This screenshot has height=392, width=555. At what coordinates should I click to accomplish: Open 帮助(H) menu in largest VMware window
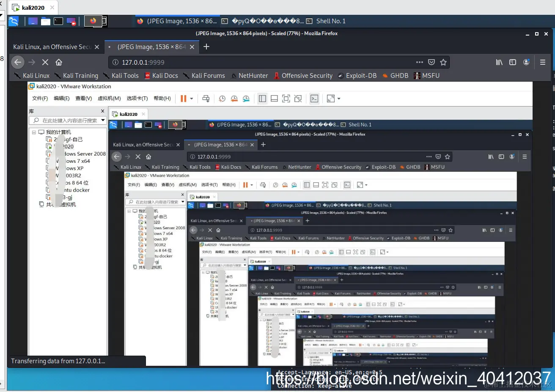[162, 98]
